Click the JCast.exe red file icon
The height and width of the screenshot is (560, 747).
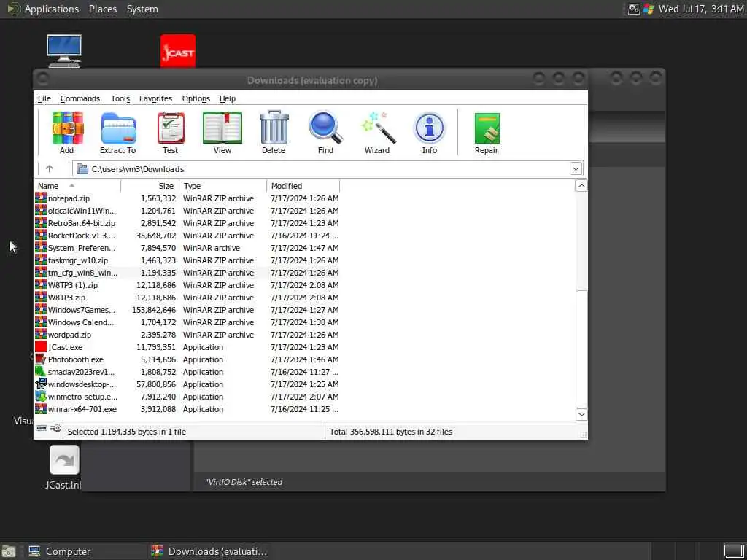coord(41,347)
